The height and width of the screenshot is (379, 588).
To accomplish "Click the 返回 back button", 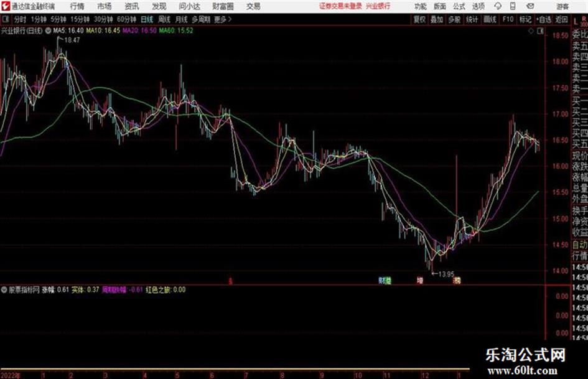I will (561, 19).
